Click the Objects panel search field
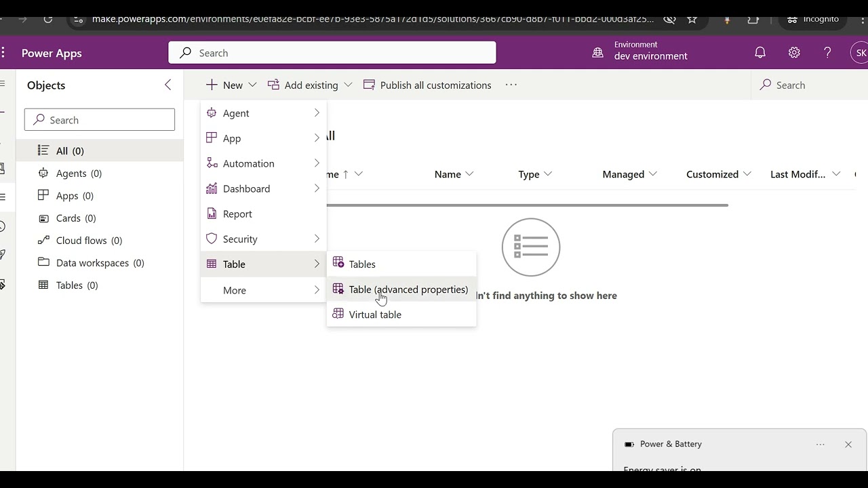Image resolution: width=868 pixels, height=488 pixels. pos(100,120)
